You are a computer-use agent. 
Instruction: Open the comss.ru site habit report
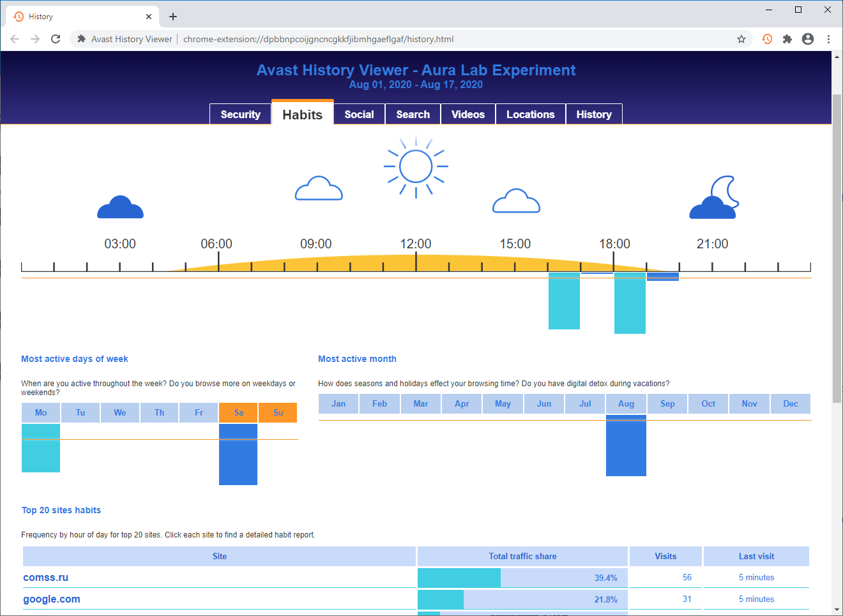pos(46,578)
